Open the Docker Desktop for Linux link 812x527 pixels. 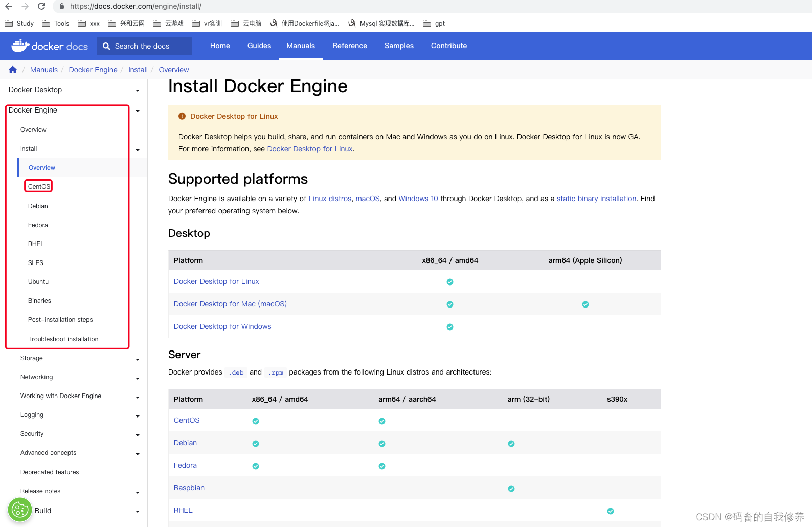pyautogui.click(x=309, y=149)
